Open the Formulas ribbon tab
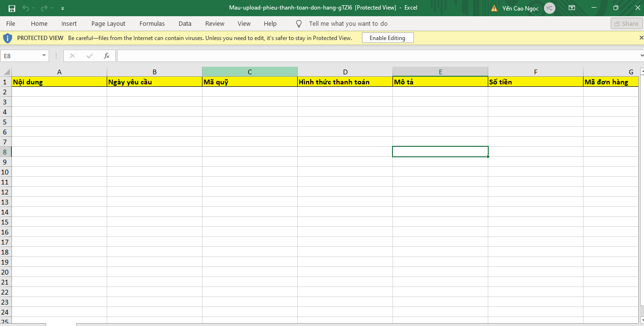This screenshot has width=644, height=326. [152, 23]
